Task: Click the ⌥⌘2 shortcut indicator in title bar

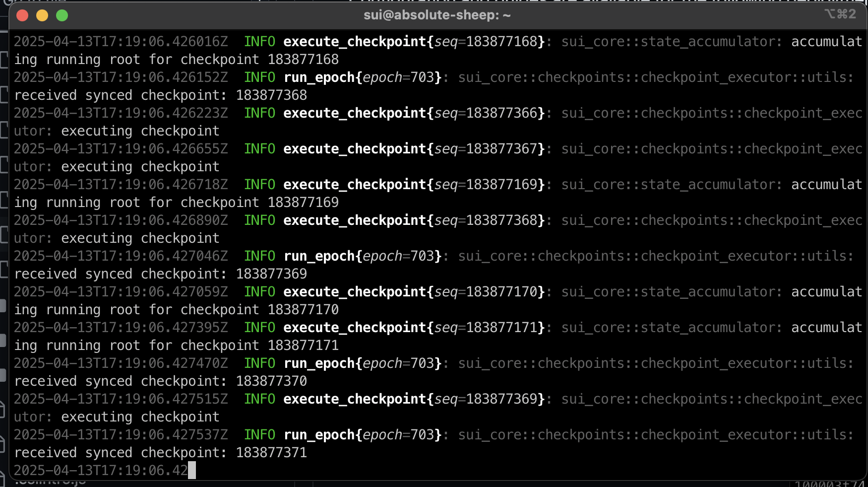Action: click(x=840, y=14)
